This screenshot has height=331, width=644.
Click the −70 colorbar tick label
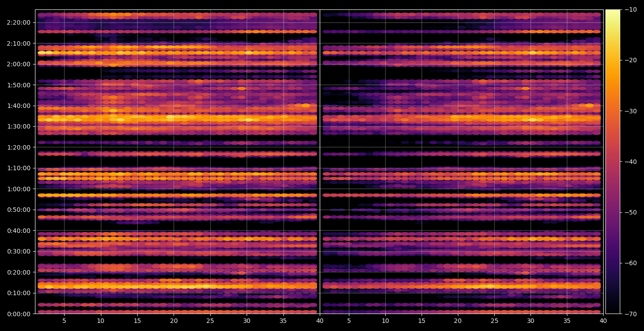tap(631, 314)
